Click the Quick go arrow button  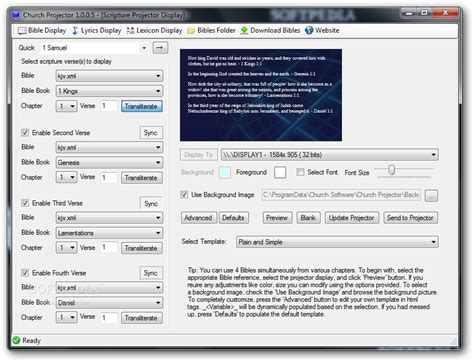pos(160,48)
